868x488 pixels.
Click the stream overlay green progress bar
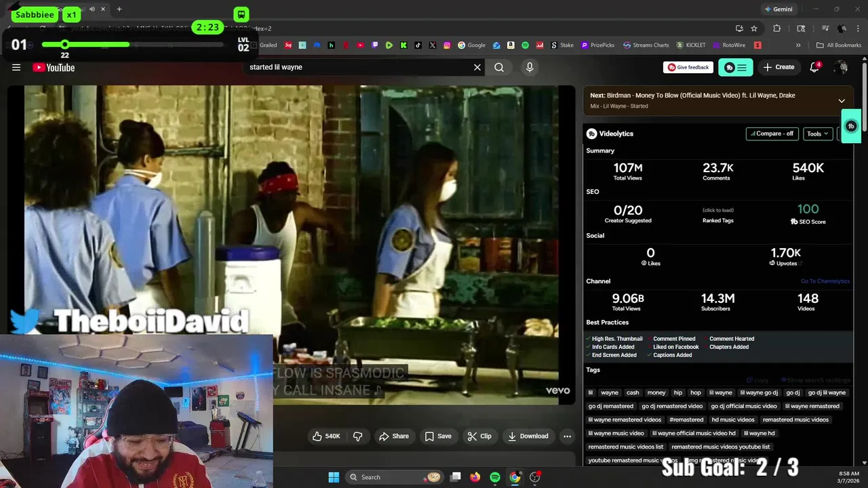coord(85,45)
